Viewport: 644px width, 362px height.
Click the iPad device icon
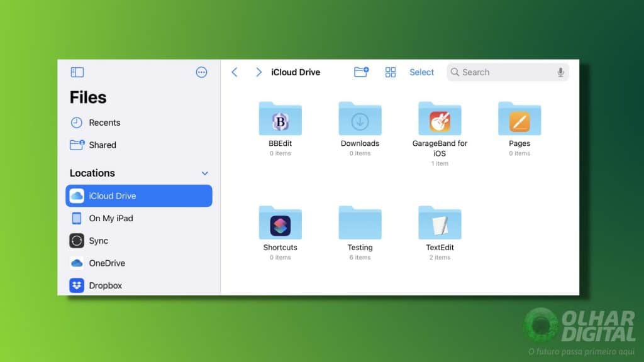tap(76, 218)
